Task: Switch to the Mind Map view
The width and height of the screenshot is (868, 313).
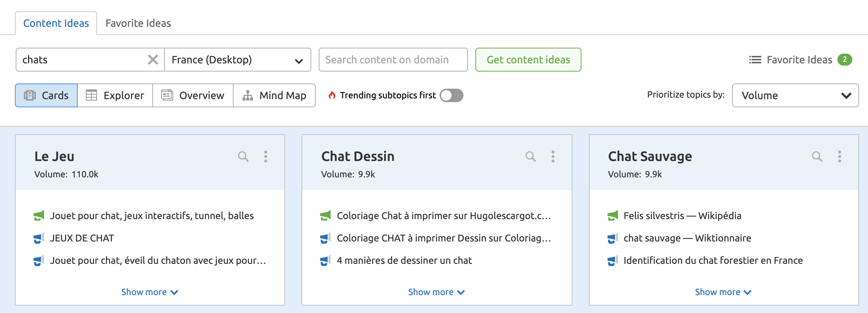Action: [274, 95]
